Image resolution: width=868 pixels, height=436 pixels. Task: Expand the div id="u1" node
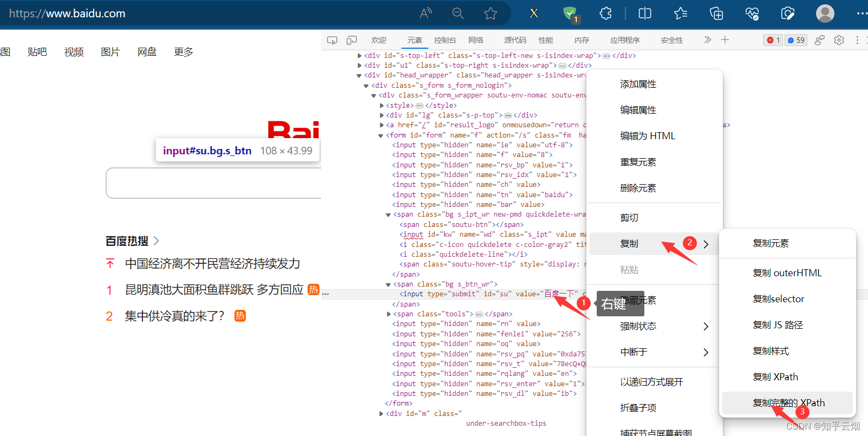tap(360, 66)
